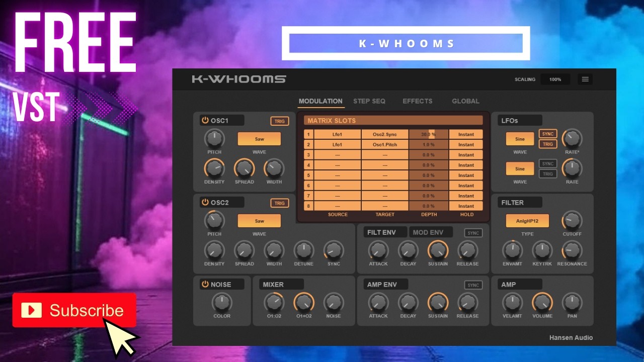Click the OSC1 PITCH knob
This screenshot has width=644, height=362.
[214, 138]
